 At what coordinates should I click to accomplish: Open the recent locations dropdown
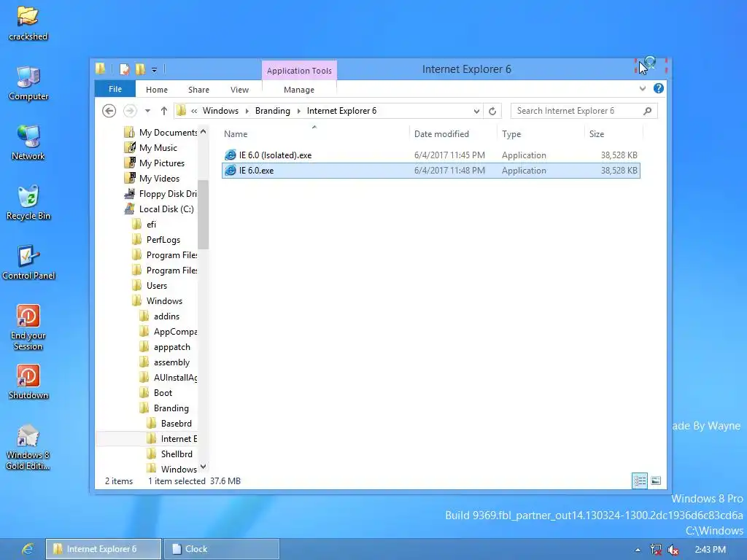(x=147, y=111)
